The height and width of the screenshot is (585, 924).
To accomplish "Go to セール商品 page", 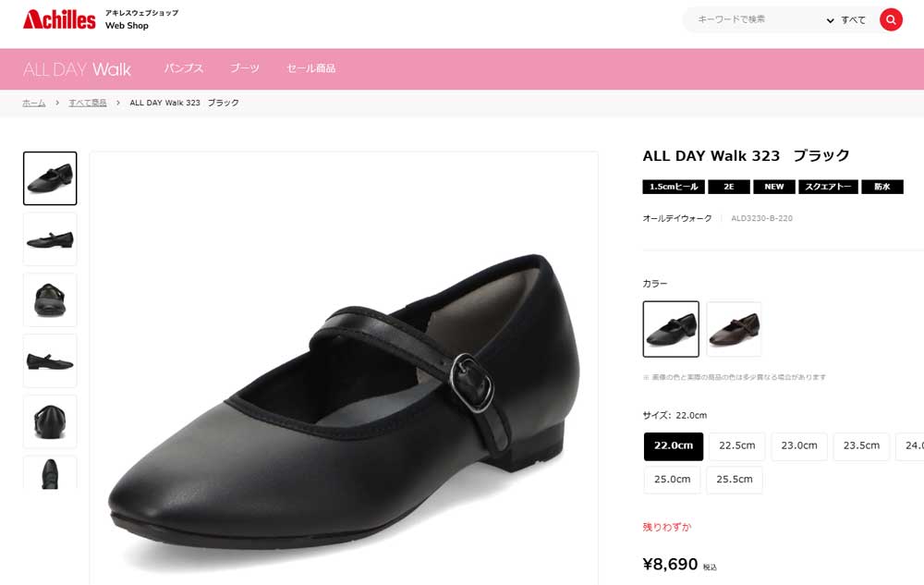I will (311, 68).
